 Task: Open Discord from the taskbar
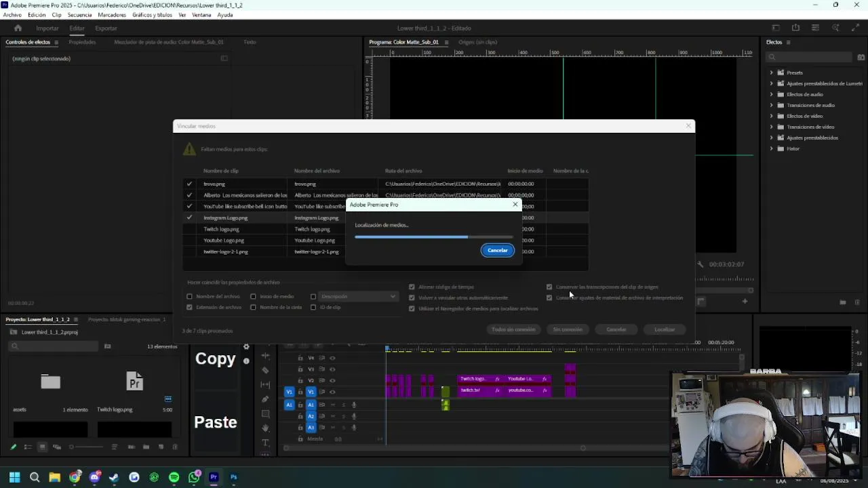(x=94, y=477)
